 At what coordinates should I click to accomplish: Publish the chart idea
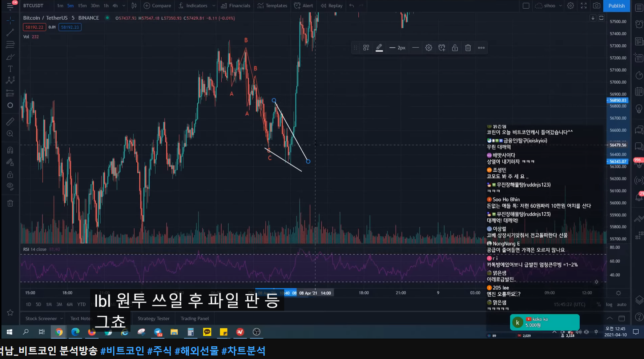(x=617, y=5)
